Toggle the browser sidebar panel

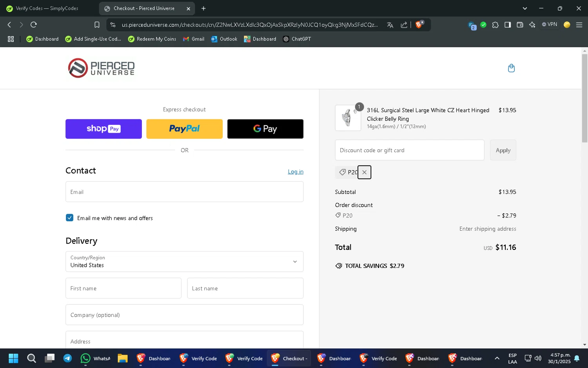click(x=508, y=25)
